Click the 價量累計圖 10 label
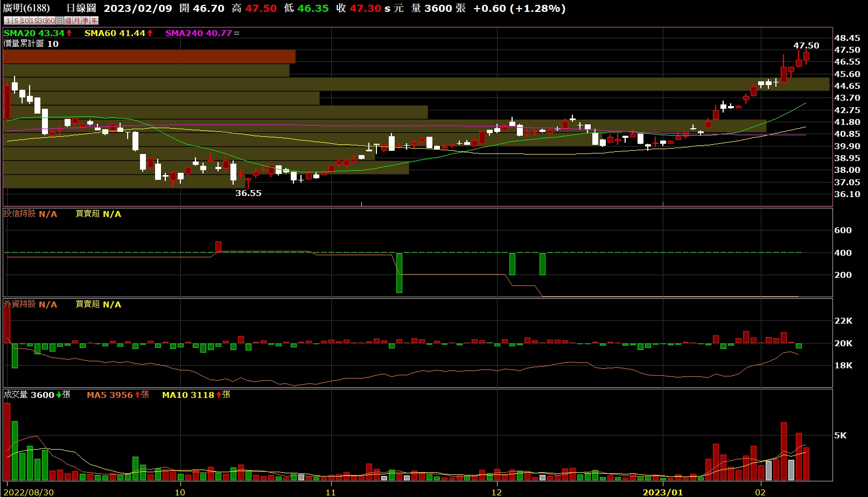 click(x=31, y=44)
